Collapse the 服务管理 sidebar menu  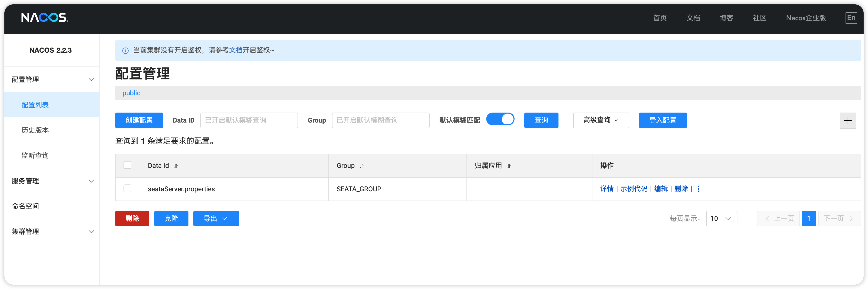point(52,181)
